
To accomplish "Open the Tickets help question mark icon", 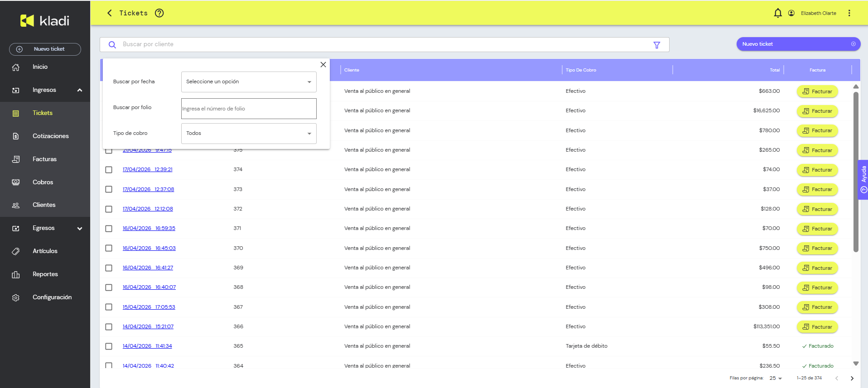I will [x=159, y=13].
